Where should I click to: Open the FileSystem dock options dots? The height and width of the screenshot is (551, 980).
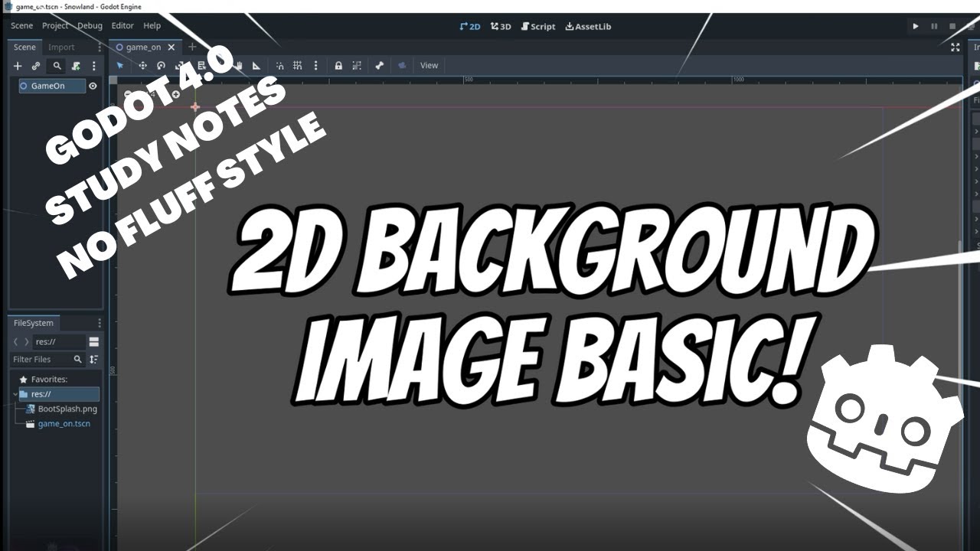pos(99,323)
